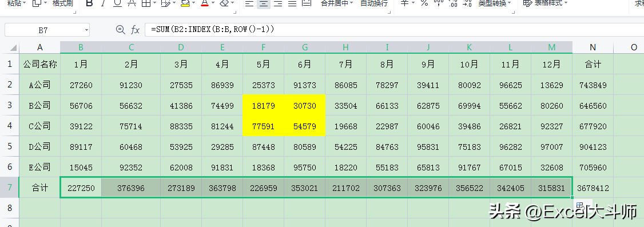644x227 pixels.
Task: Open Type Conversion (类型转换) dropdown
Action: [495, 3]
